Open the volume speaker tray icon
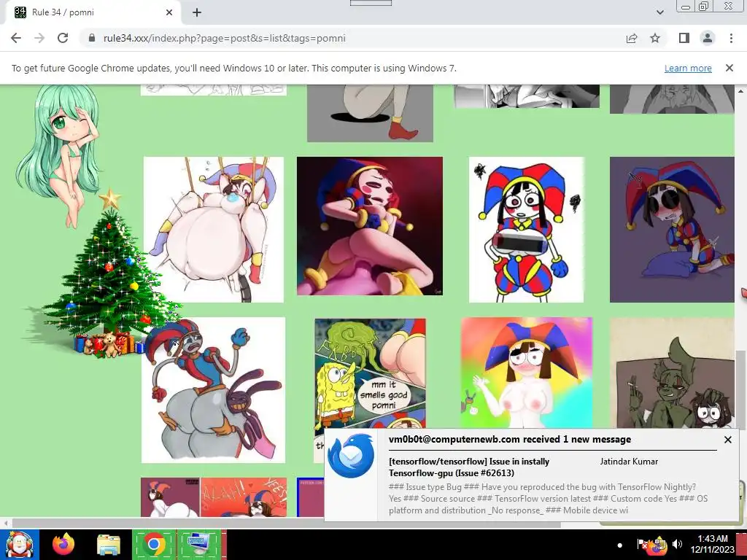The width and height of the screenshot is (747, 560). click(x=677, y=544)
